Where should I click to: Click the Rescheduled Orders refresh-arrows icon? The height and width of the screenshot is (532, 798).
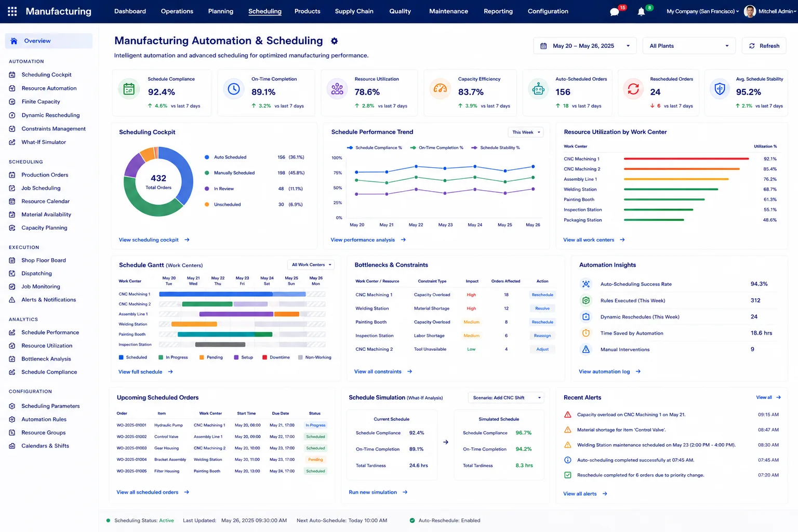point(633,89)
